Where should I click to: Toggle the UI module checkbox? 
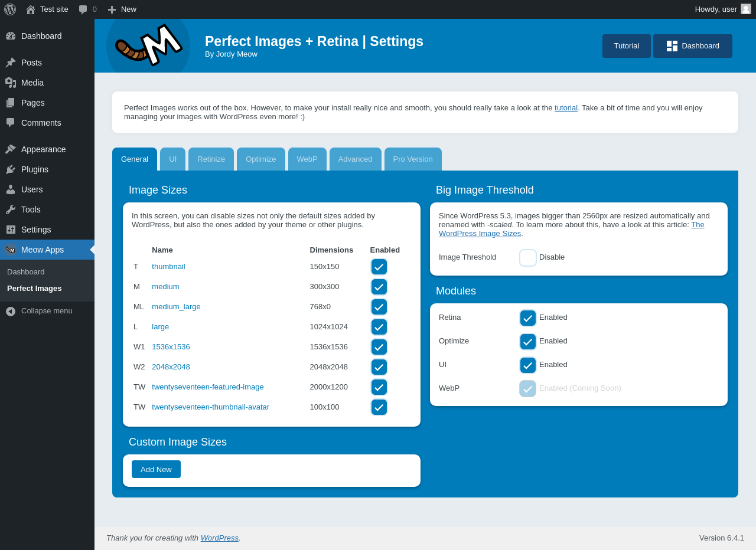528,365
